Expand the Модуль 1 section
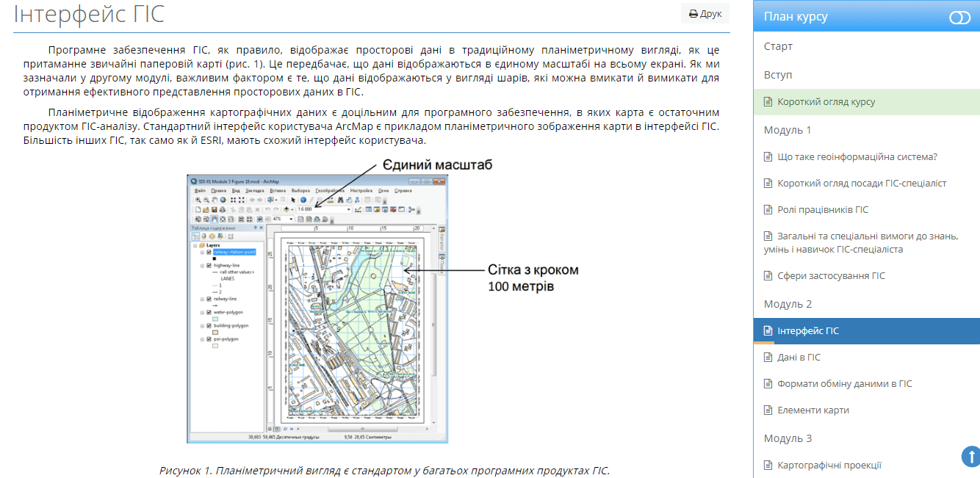Screen dimensions: 980x478 tap(788, 130)
